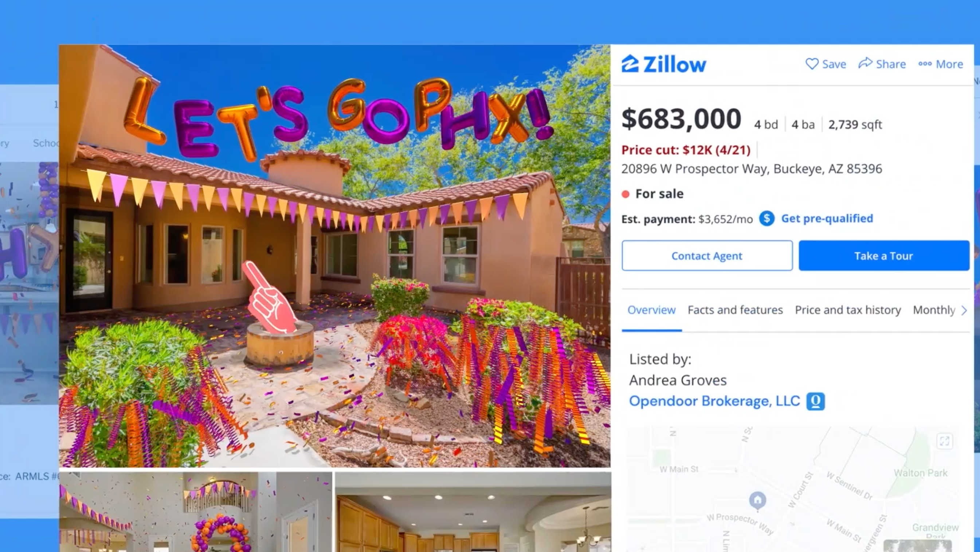Follow the Get pre-qualified link
This screenshot has height=552, width=980.
click(827, 218)
